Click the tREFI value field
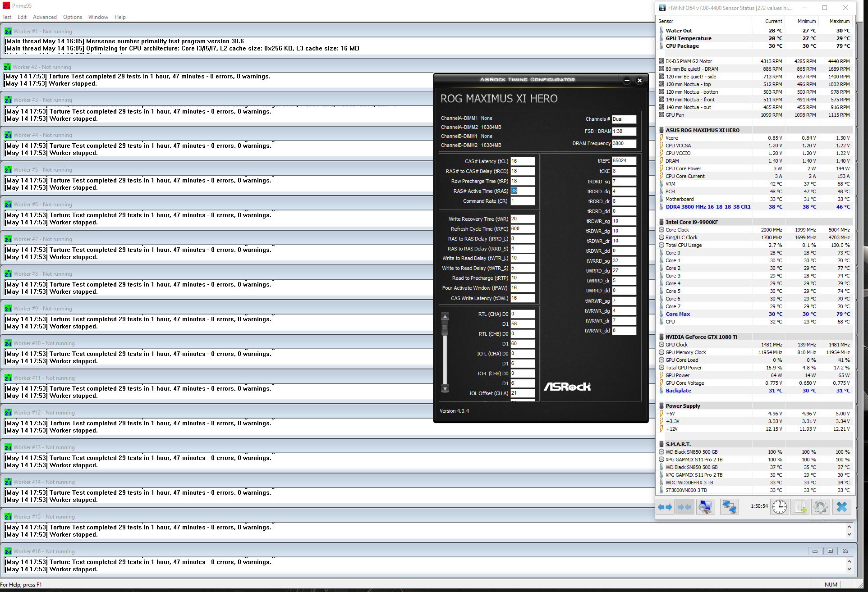868x592 pixels. (624, 160)
